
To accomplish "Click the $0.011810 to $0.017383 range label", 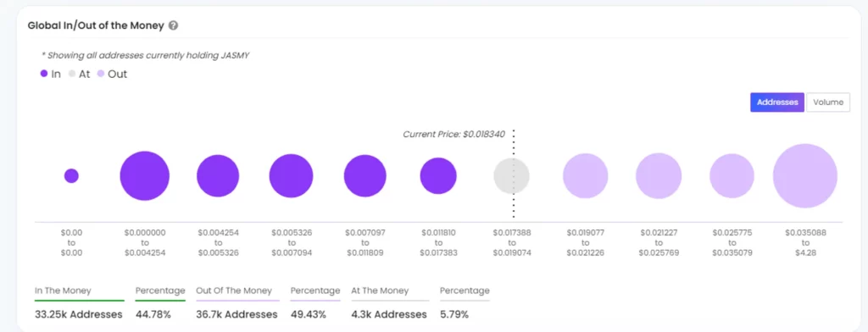I will [438, 243].
